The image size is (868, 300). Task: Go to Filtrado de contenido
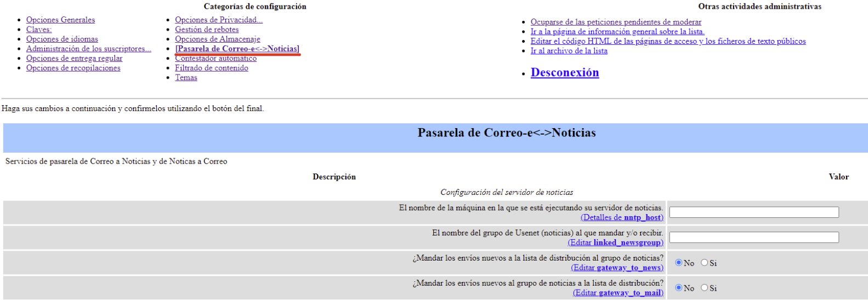point(212,68)
